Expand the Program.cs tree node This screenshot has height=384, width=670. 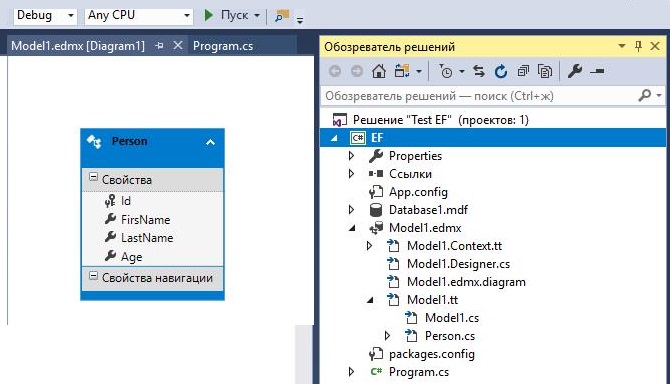[x=351, y=372]
